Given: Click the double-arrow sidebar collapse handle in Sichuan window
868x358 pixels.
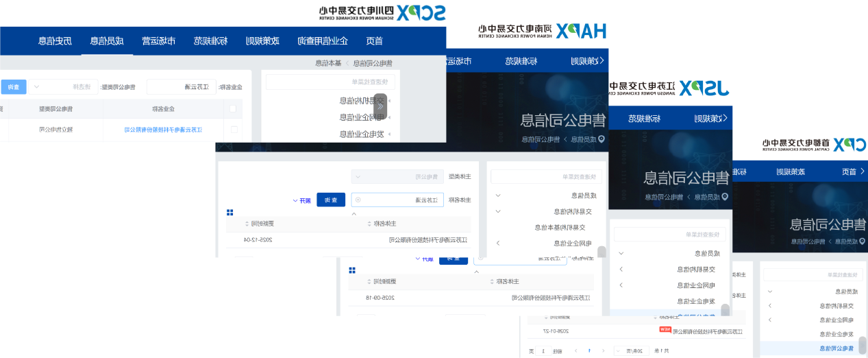Looking at the screenshot, I should (380, 107).
